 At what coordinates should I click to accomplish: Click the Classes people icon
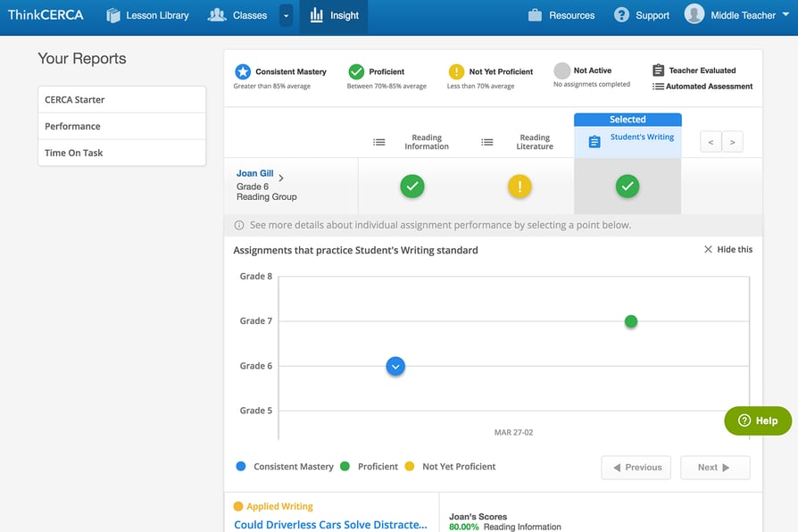(x=217, y=15)
